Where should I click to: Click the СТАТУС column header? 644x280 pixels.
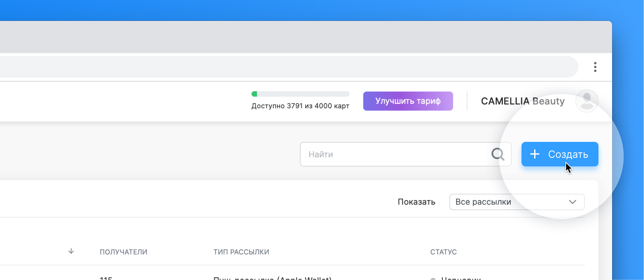(x=443, y=252)
